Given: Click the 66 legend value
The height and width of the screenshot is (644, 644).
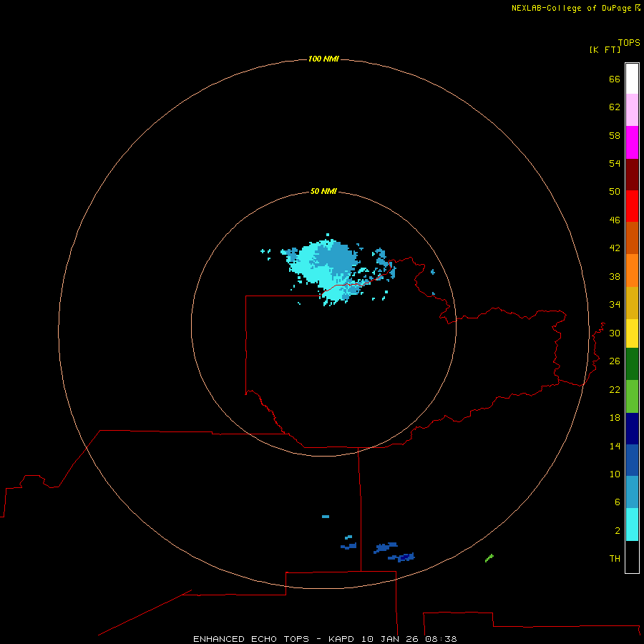Looking at the screenshot, I should point(615,79).
